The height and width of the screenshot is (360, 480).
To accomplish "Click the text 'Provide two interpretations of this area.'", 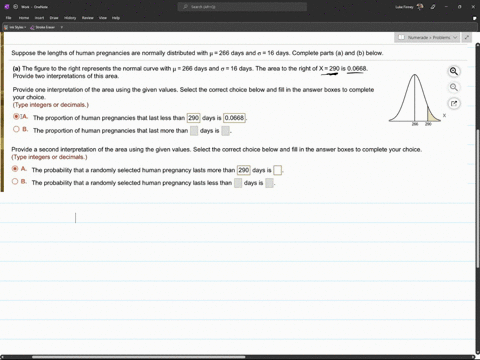I will point(66,76).
